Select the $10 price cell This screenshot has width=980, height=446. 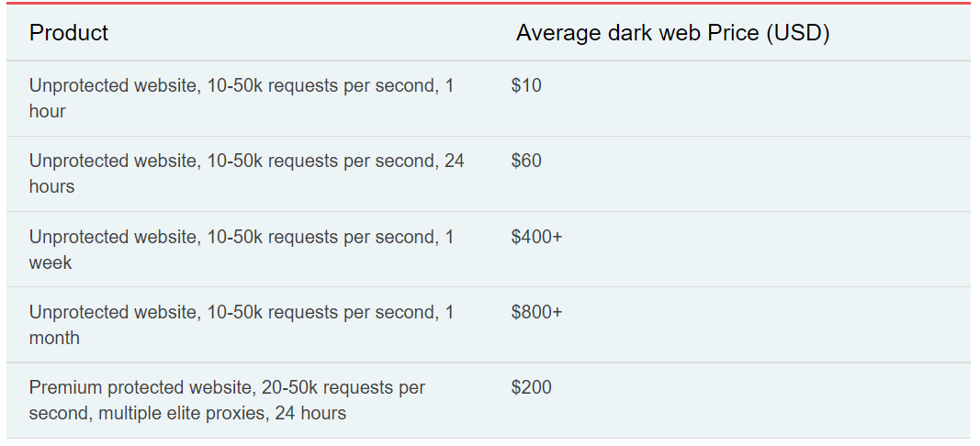click(x=526, y=85)
